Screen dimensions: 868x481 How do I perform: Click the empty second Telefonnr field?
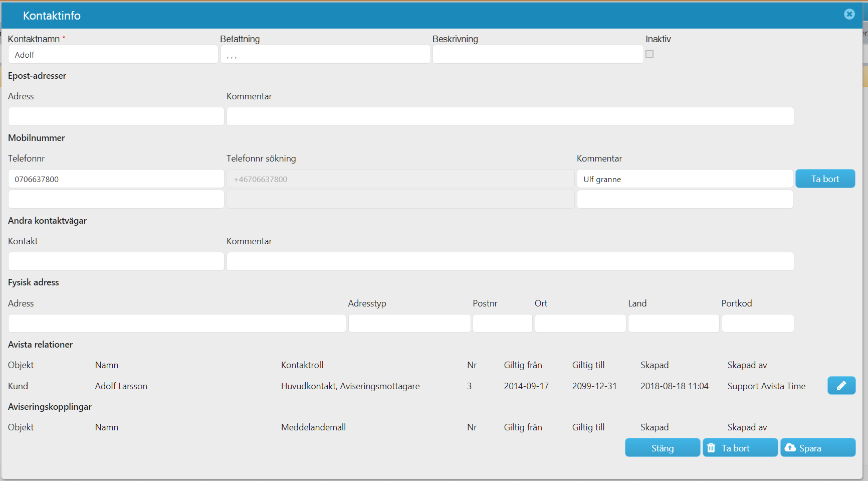pyautogui.click(x=116, y=199)
